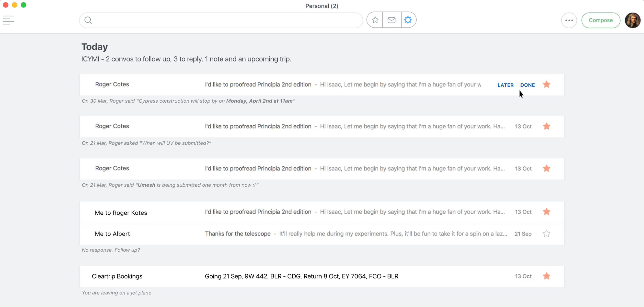644x307 pixels.
Task: Open the hamburger sidebar menu icon
Action: [8, 20]
